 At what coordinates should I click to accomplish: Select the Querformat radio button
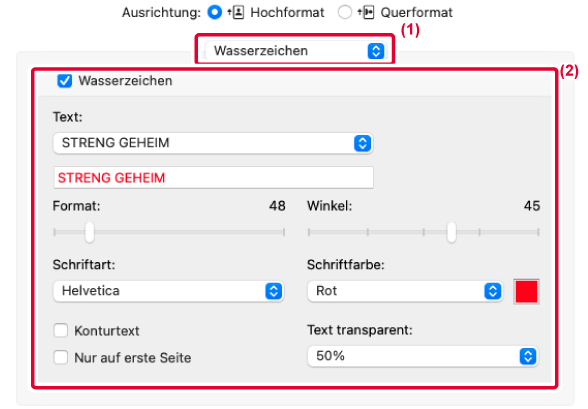(x=345, y=12)
